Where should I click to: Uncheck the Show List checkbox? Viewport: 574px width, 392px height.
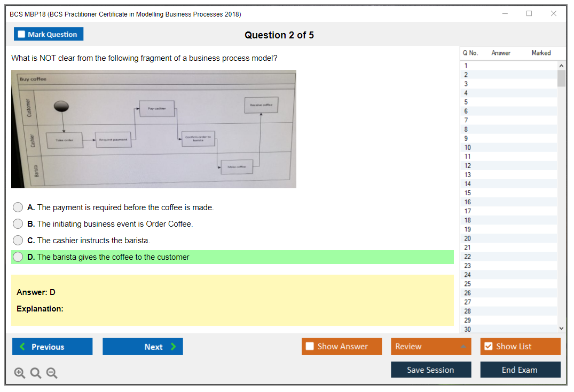click(x=488, y=347)
